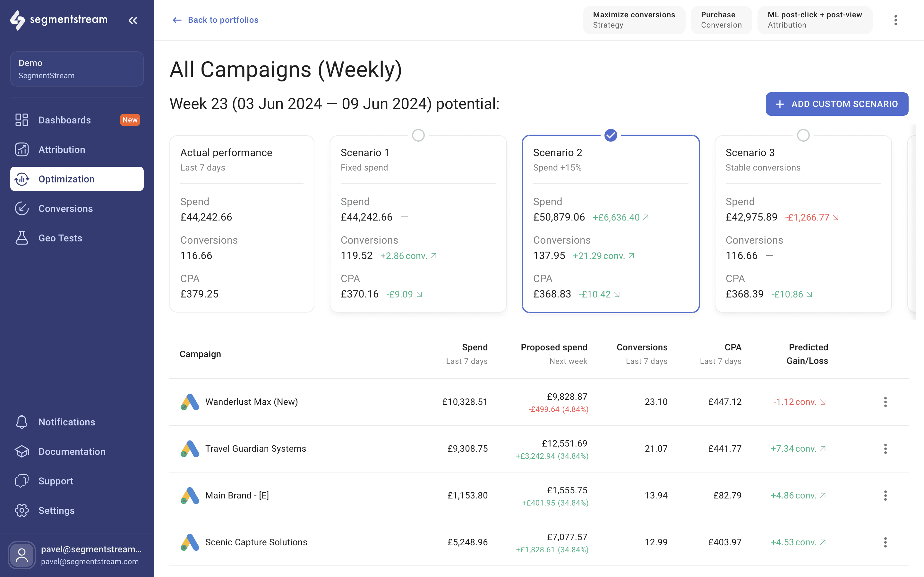The width and height of the screenshot is (924, 577).
Task: Click ADD CUSTOM SCENARIO button
Action: click(x=836, y=104)
